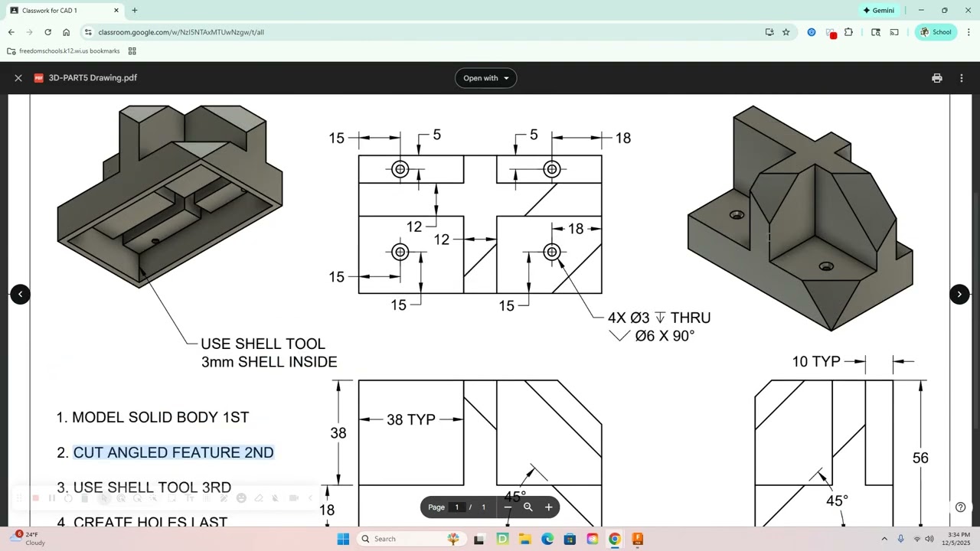Open the Chrome three-dot menu
The height and width of the screenshot is (551, 980).
pyautogui.click(x=969, y=32)
